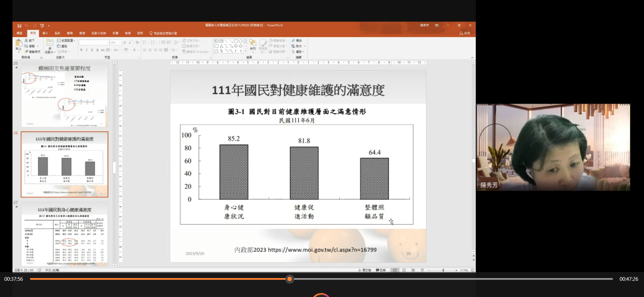This screenshot has width=644, height=297.
Task: Select slide 27 thumbnail in slide panel
Action: coord(64,234)
